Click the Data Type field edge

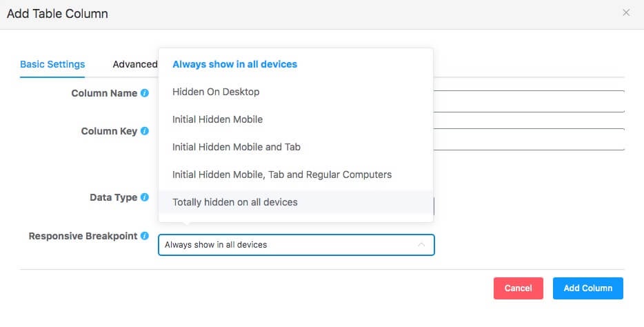(x=434, y=206)
